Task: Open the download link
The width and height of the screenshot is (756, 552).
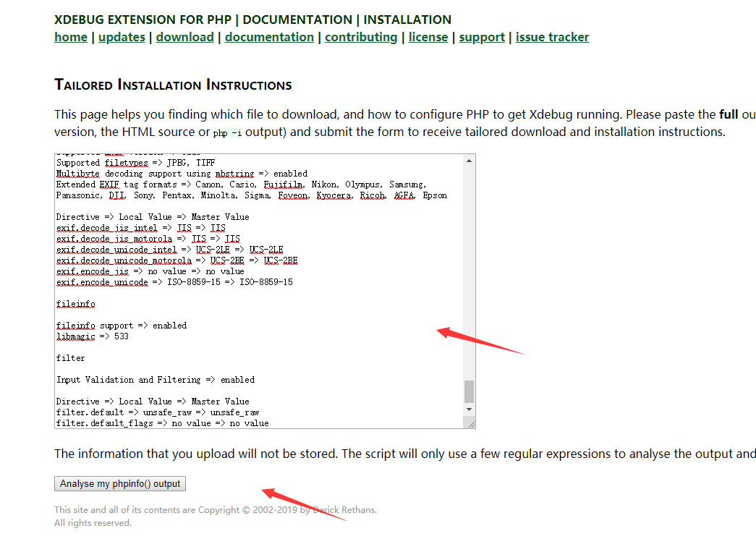Action: (184, 37)
